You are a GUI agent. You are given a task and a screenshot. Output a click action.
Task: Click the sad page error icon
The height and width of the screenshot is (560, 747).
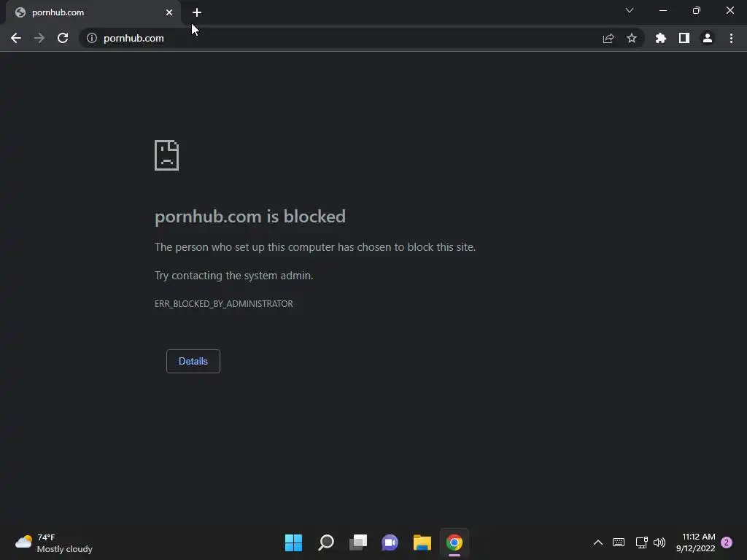pyautogui.click(x=167, y=155)
